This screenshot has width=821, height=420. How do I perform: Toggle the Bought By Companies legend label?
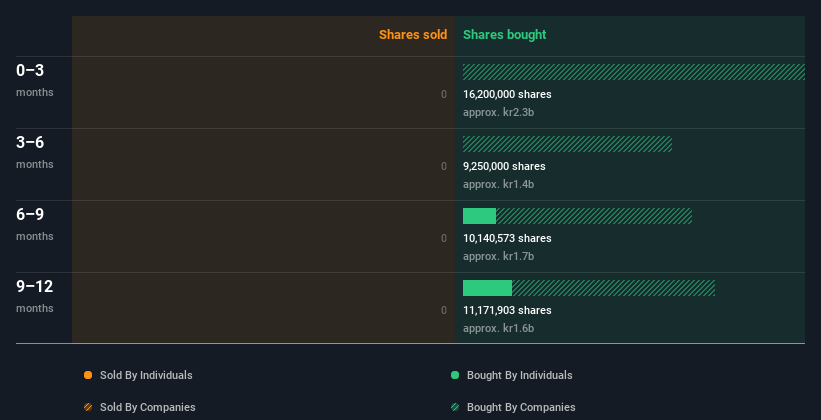point(521,407)
